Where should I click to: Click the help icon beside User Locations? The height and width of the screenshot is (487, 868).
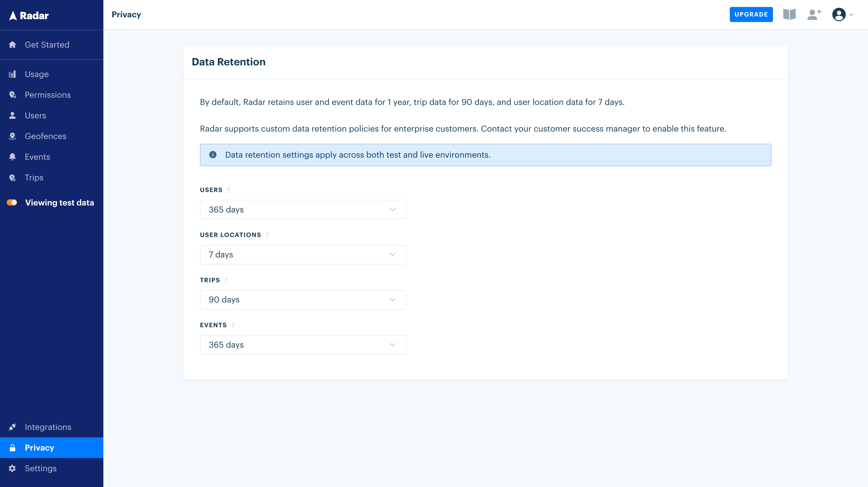tap(267, 235)
